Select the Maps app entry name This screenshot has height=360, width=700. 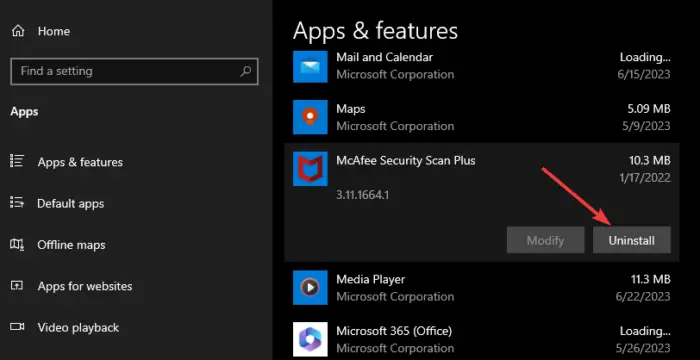[x=351, y=109]
